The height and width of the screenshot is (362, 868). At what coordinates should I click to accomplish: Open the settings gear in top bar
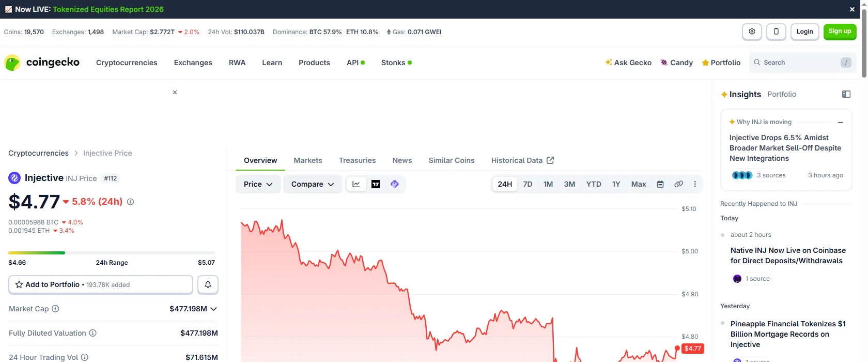tap(752, 32)
